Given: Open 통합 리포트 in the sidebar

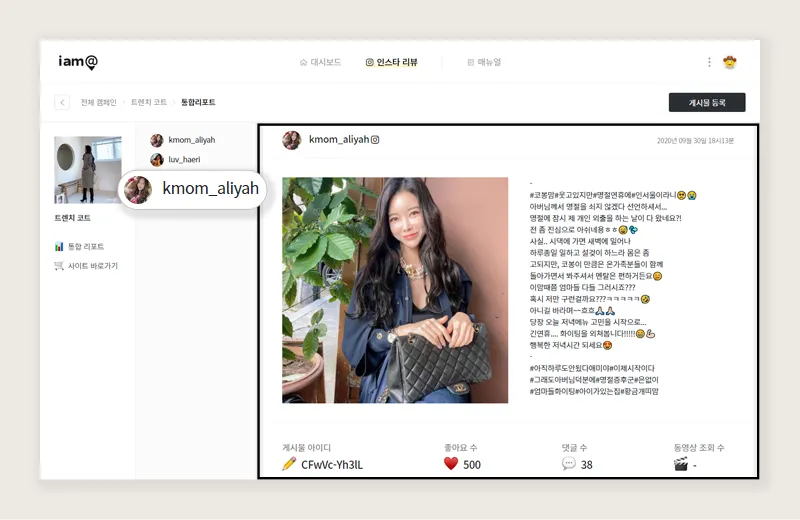Looking at the screenshot, I should (x=79, y=246).
